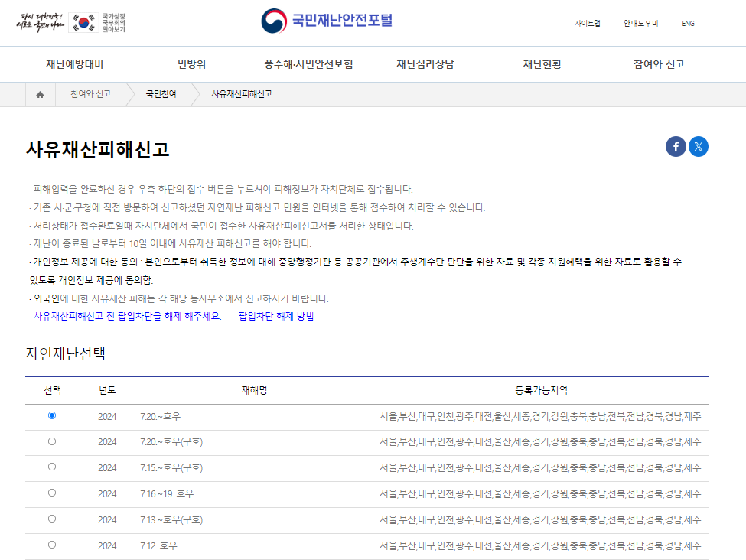Click the Korean flag 국가상징 banner
746x560 pixels.
pos(69,21)
